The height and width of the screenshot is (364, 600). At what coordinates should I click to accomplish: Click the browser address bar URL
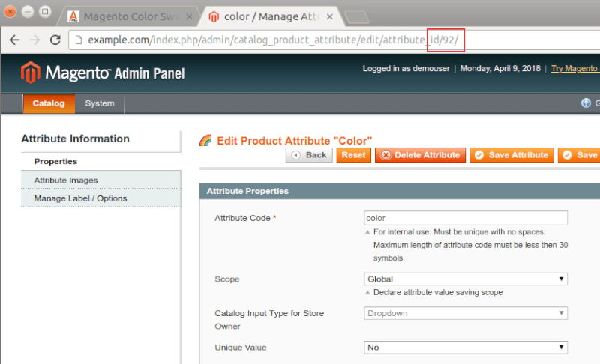[x=273, y=40]
